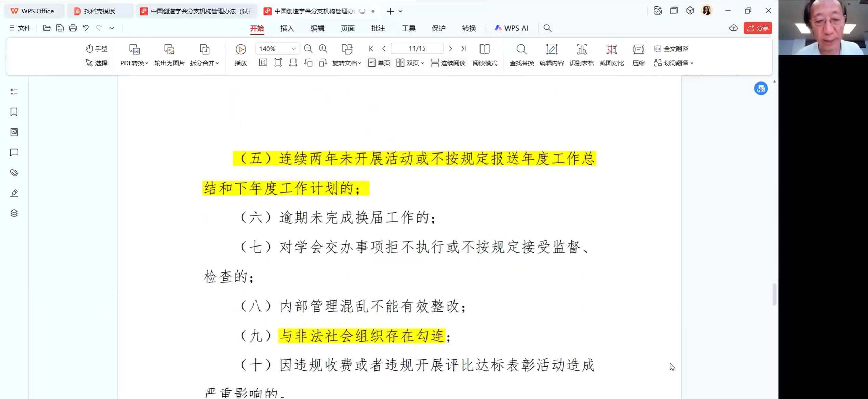Click the zoom in magnifier icon
The image size is (868, 399).
pos(323,49)
